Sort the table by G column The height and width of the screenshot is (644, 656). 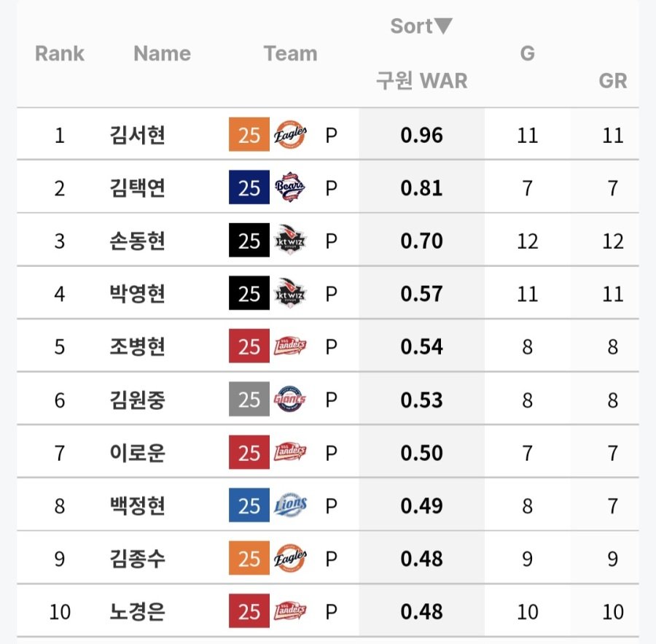(x=527, y=53)
